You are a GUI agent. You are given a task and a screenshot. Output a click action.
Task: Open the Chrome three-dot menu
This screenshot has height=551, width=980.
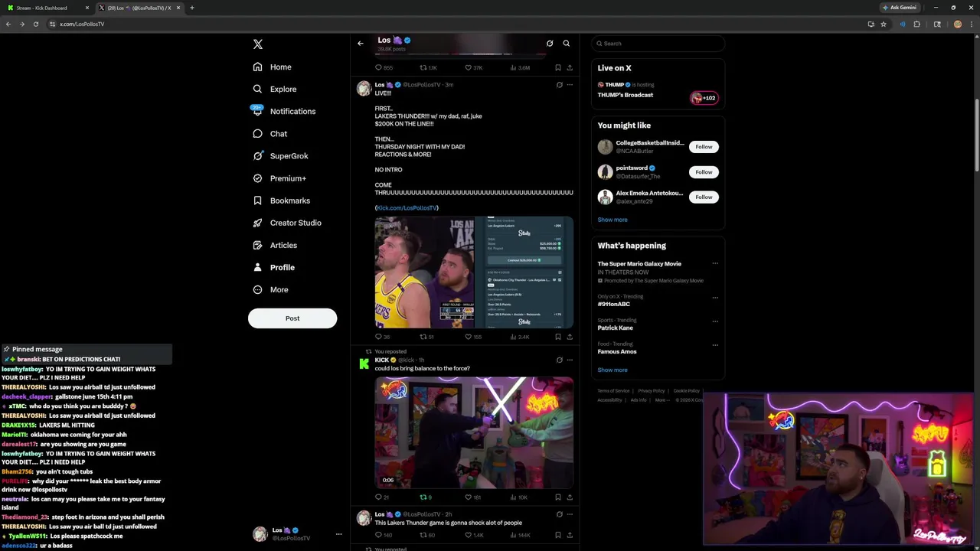(972, 24)
